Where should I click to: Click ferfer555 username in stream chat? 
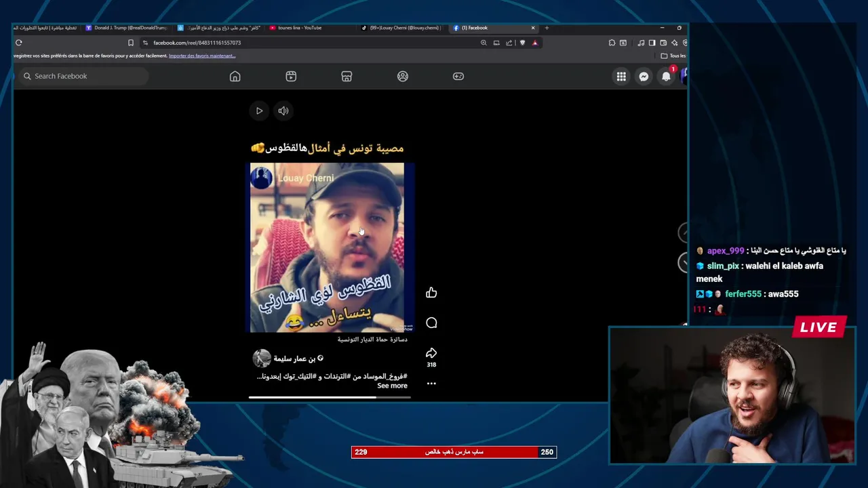click(743, 294)
